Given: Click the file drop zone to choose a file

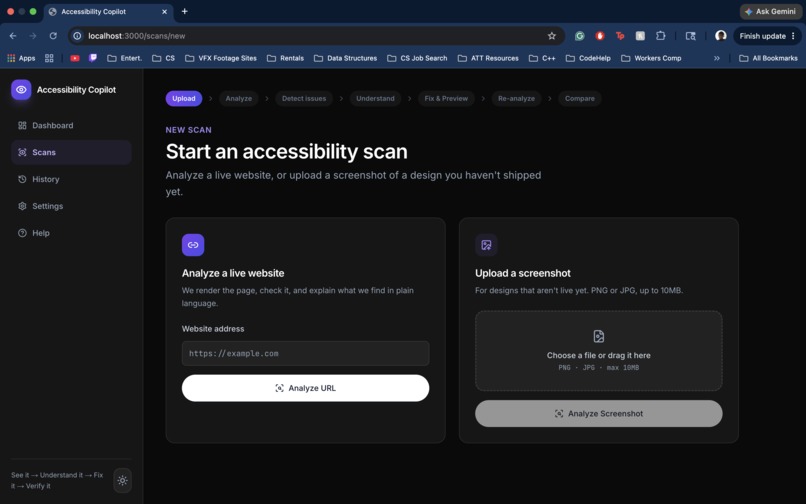Looking at the screenshot, I should pos(598,351).
